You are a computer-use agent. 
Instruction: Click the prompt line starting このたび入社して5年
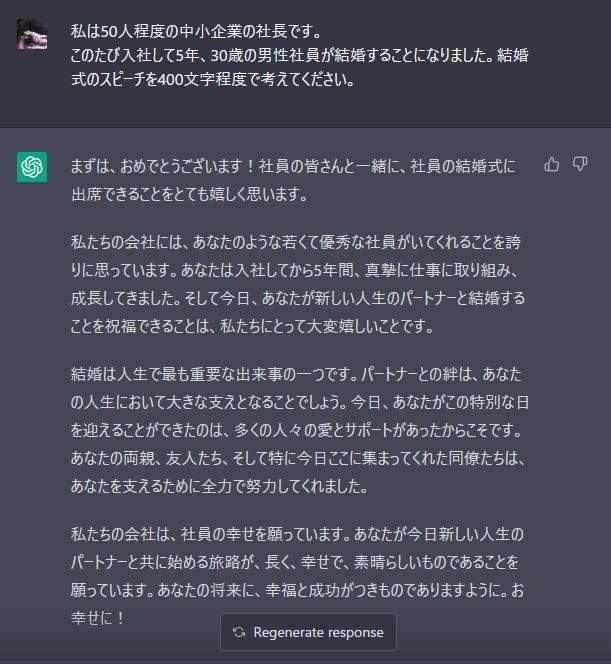coord(299,55)
